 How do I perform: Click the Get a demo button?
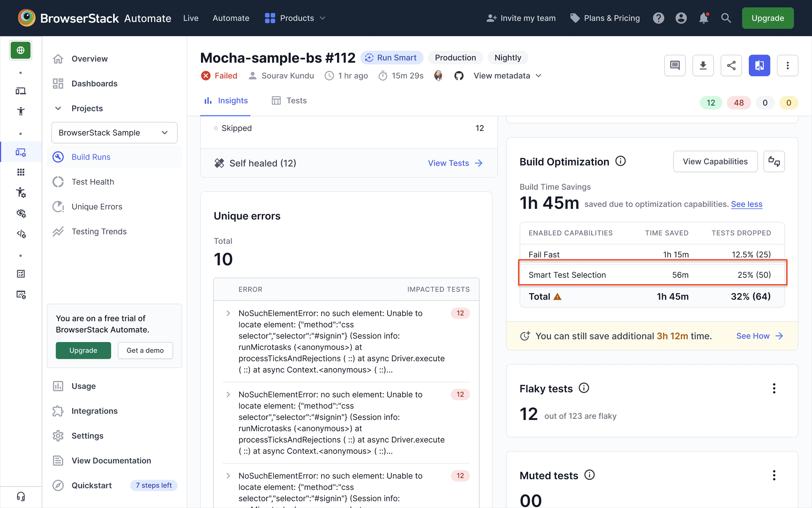click(145, 350)
